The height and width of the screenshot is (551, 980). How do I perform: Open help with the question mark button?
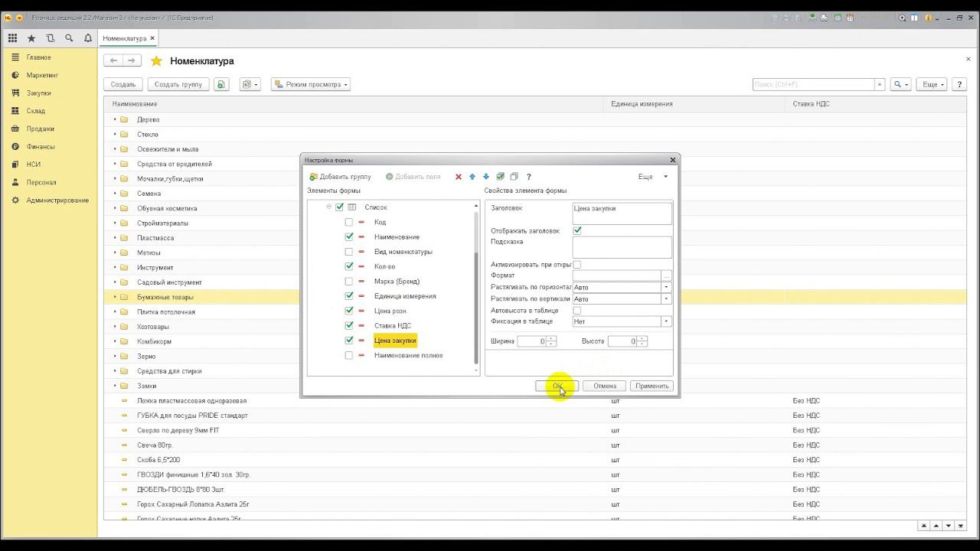959,84
